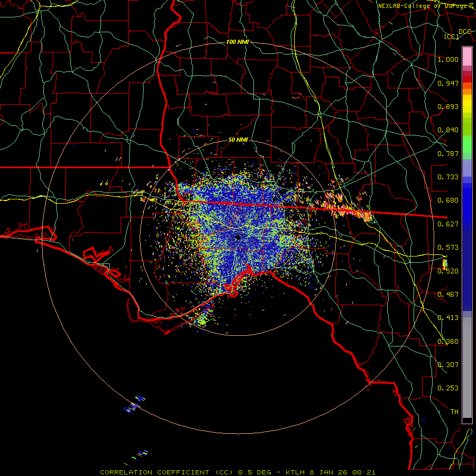
Task: Click the pink top segment of color bar
Action: click(x=467, y=56)
